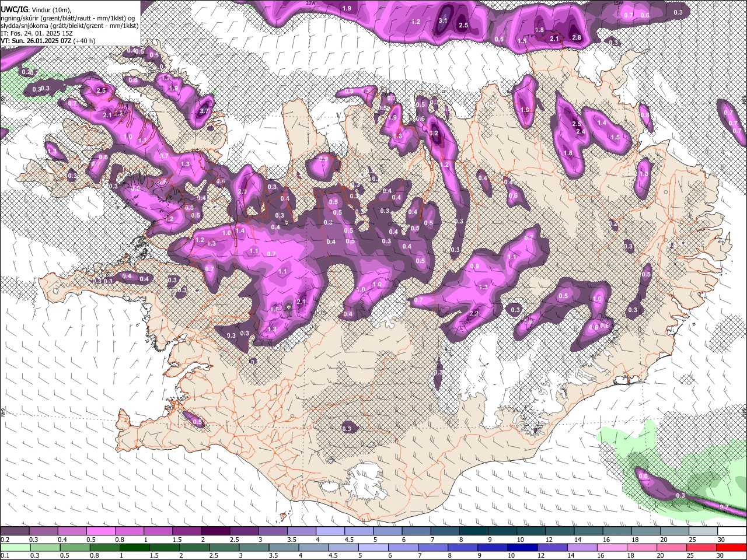
Task: Select the deep blue 10–12 rain legend swatch
Action: pyautogui.click(x=522, y=547)
